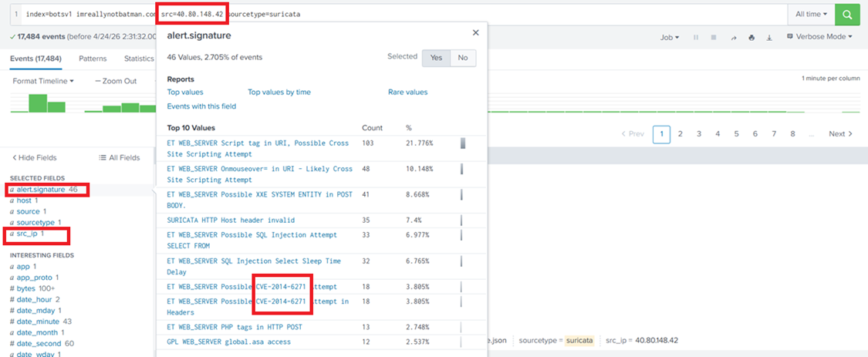This screenshot has height=357, width=868.
Task: Select SQL Injection Select Sleep Time Delay
Action: click(x=254, y=266)
